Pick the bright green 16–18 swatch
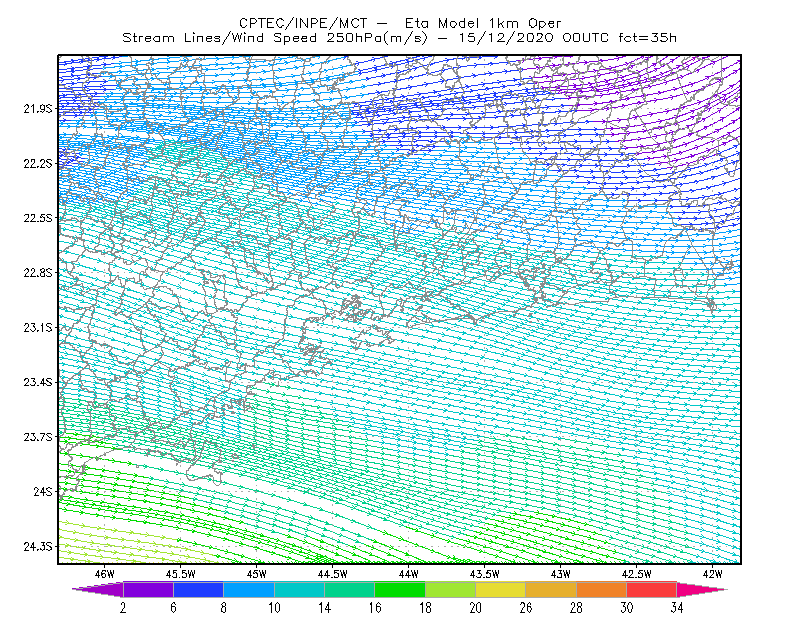Image resolution: width=800 pixels, height=618 pixels. pyautogui.click(x=400, y=589)
